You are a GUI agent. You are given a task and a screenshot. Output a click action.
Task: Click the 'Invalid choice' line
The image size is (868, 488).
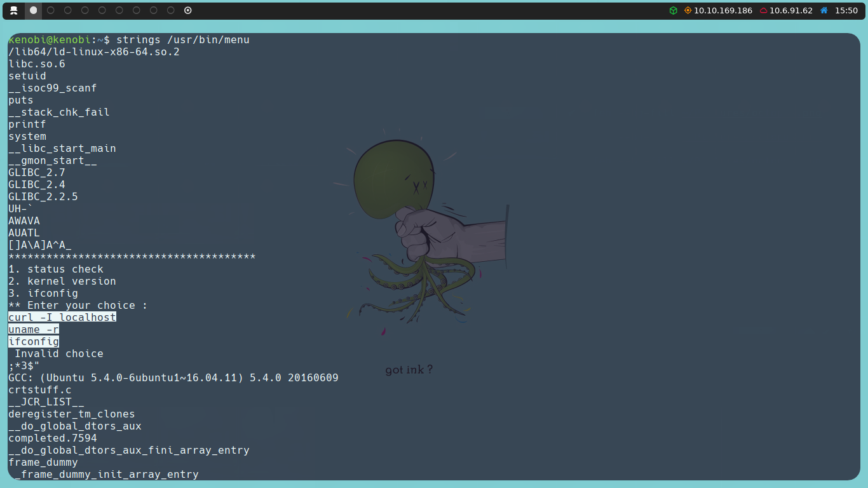[59, 354]
